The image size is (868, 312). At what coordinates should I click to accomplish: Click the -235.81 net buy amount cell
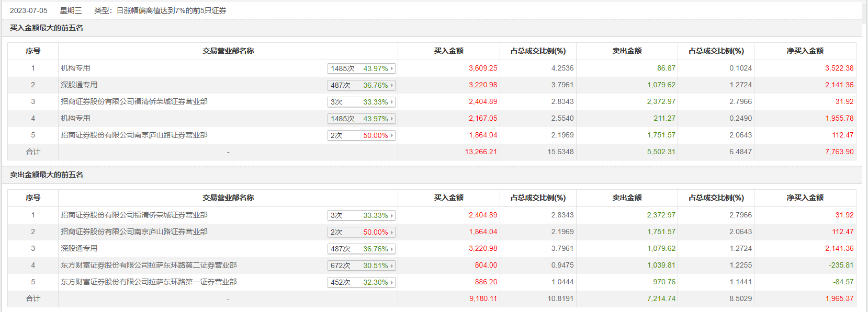tap(841, 265)
